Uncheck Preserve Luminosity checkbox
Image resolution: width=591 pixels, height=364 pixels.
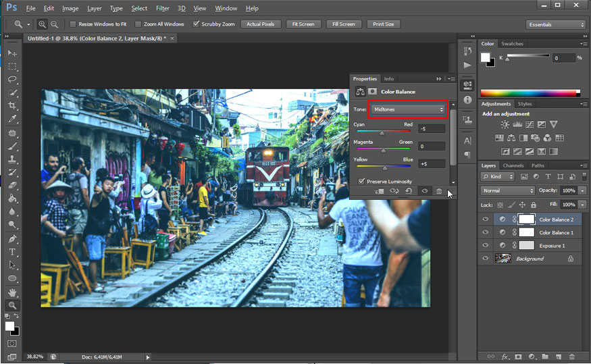[x=361, y=181]
